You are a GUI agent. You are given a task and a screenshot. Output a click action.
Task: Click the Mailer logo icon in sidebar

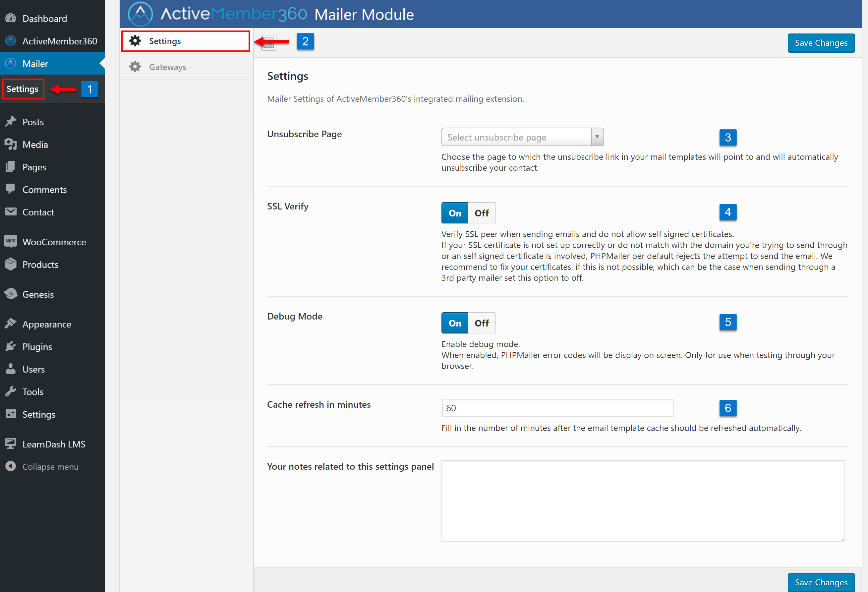(11, 63)
